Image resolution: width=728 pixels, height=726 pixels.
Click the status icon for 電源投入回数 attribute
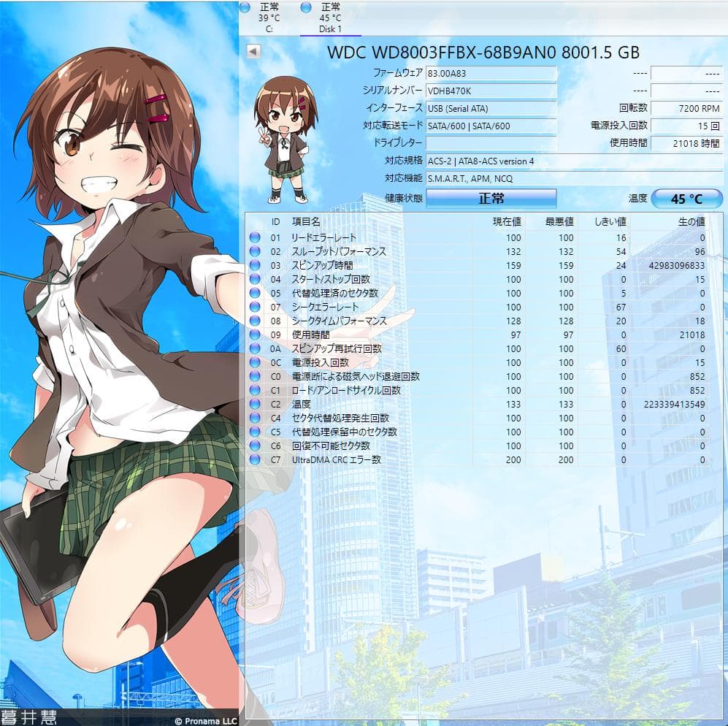coord(254,362)
